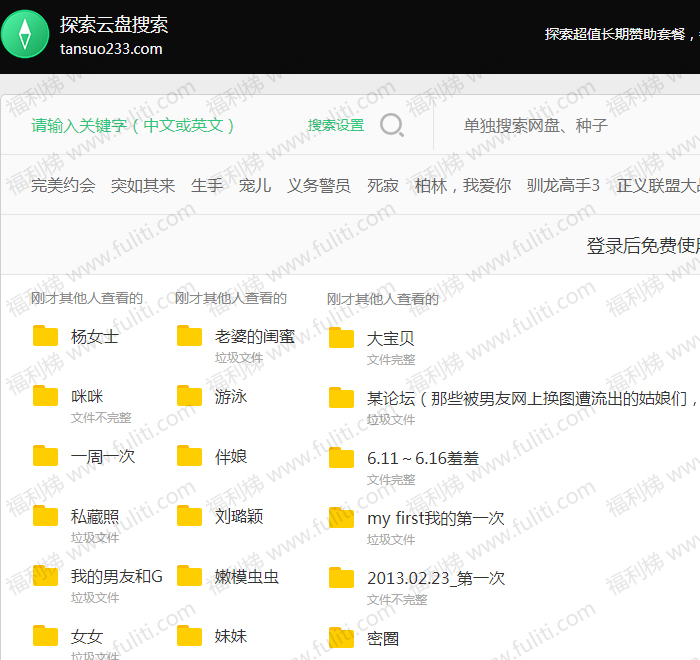
Task: Select the hot keyword 完美约会
Action: pyautogui.click(x=63, y=185)
